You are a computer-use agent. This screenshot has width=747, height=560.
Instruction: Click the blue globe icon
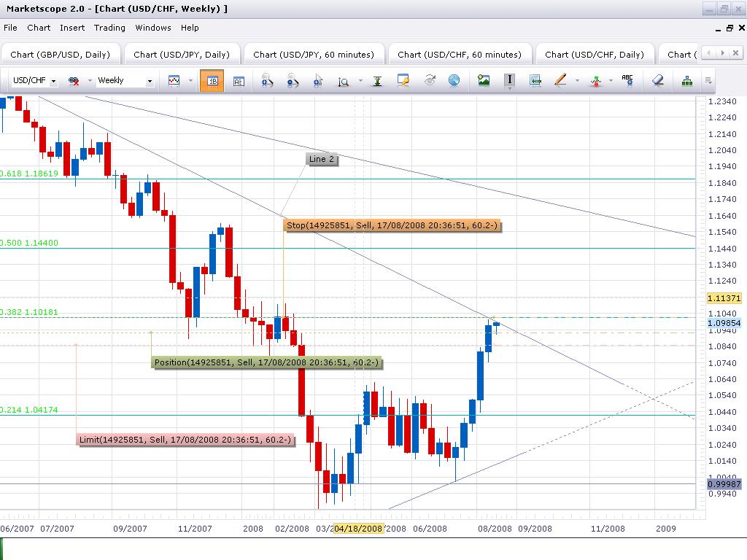[454, 80]
